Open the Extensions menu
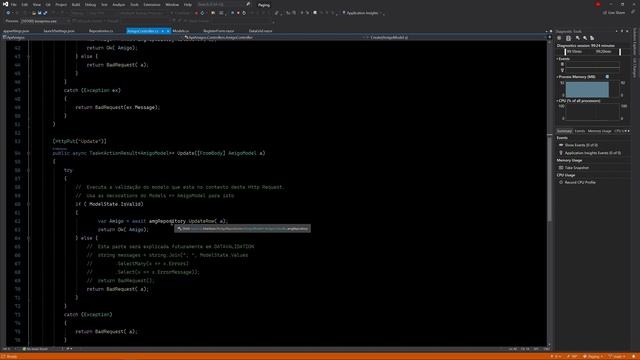640x360 pixels. click(x=152, y=5)
